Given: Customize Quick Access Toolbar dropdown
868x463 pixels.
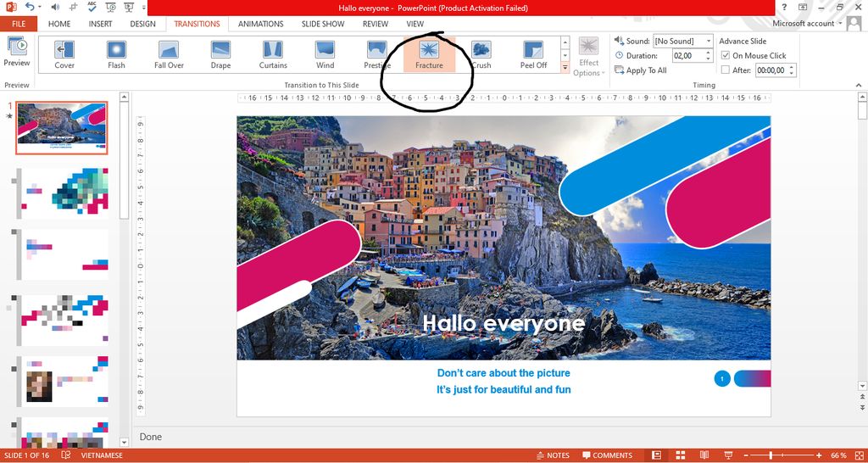Looking at the screenshot, I should 144,8.
